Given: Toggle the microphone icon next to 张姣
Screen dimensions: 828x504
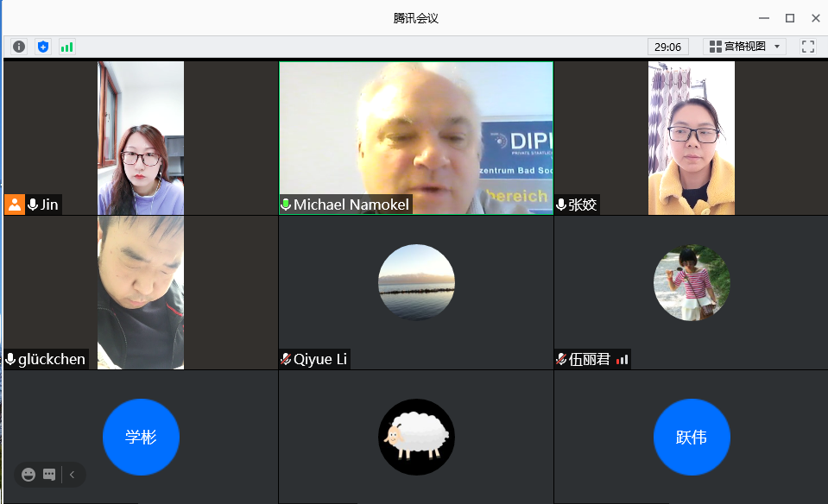Looking at the screenshot, I should (x=561, y=205).
